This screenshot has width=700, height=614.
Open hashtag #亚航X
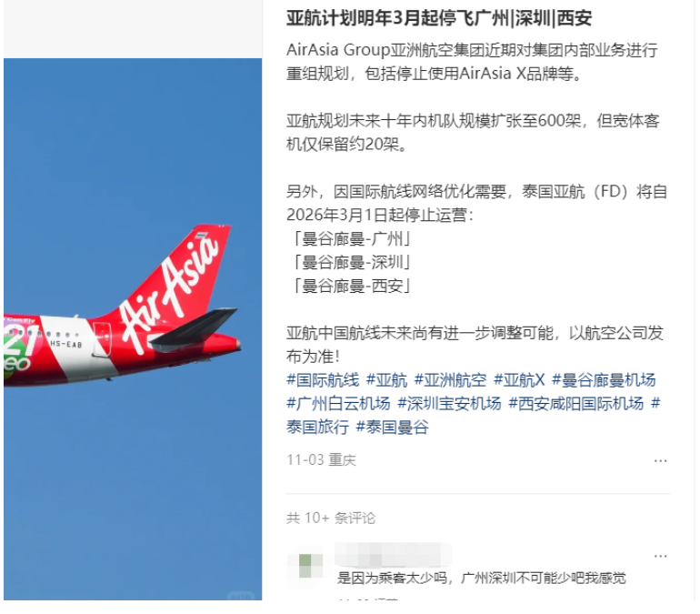(519, 380)
